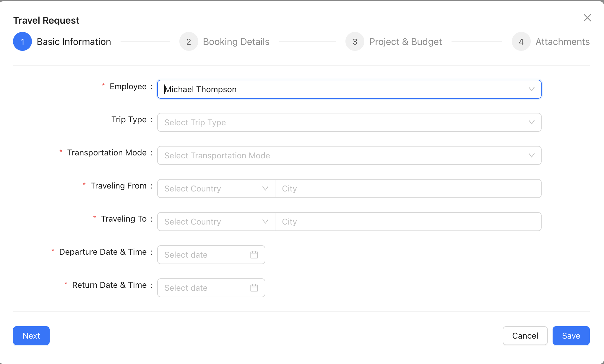This screenshot has width=604, height=364.
Task: Click the Traveling To City input field
Action: [408, 222]
